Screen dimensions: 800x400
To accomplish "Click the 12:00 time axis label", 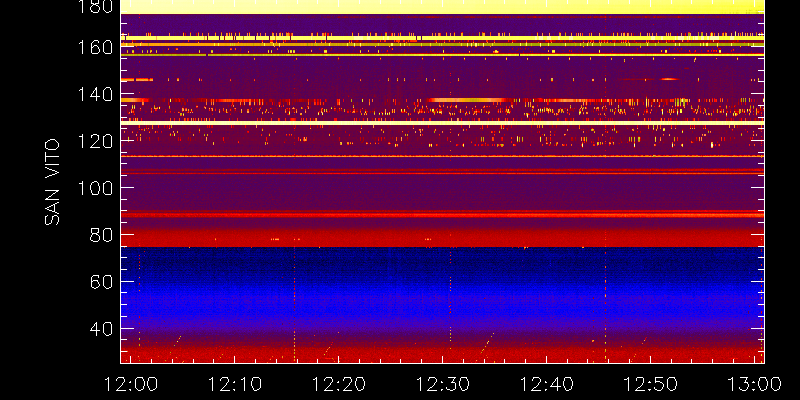I will [x=131, y=384].
